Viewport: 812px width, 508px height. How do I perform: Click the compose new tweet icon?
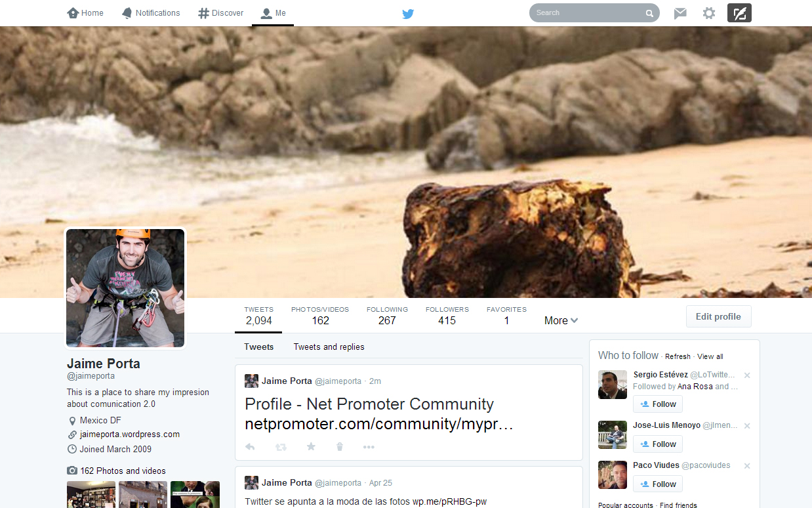click(x=739, y=13)
